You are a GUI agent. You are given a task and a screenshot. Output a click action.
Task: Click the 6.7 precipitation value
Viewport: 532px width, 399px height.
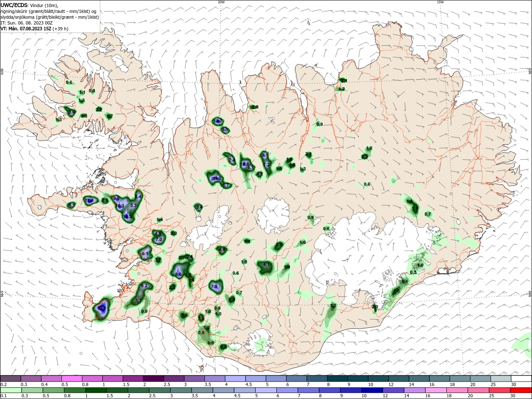[x=226, y=185]
